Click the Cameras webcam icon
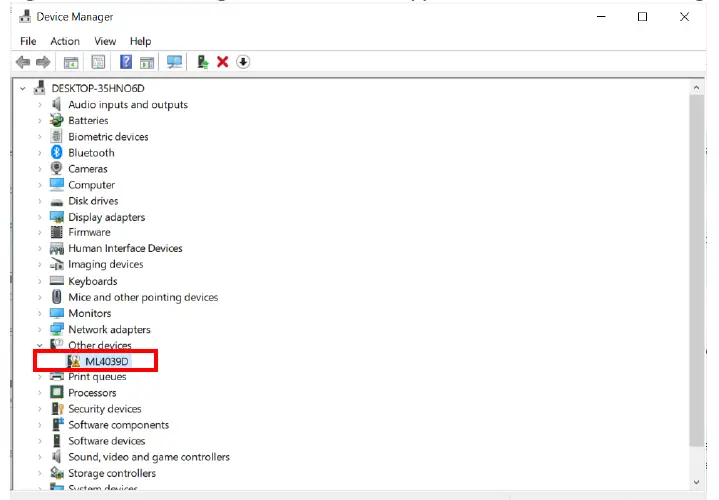 [x=56, y=168]
